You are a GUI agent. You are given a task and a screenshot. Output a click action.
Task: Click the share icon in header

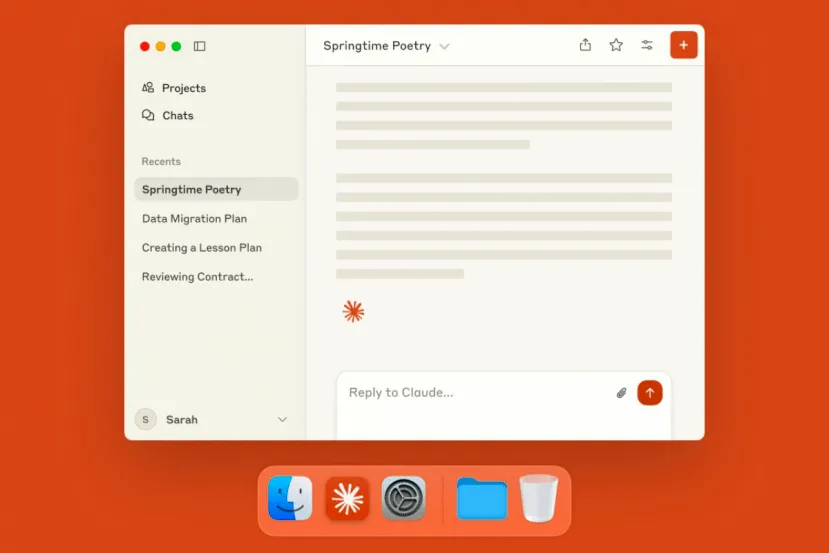pyautogui.click(x=585, y=45)
